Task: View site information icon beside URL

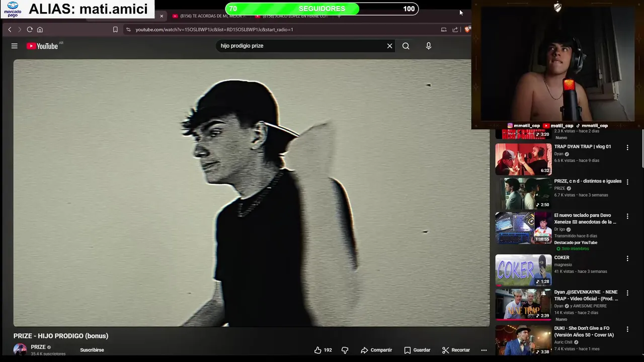Action: tap(128, 30)
